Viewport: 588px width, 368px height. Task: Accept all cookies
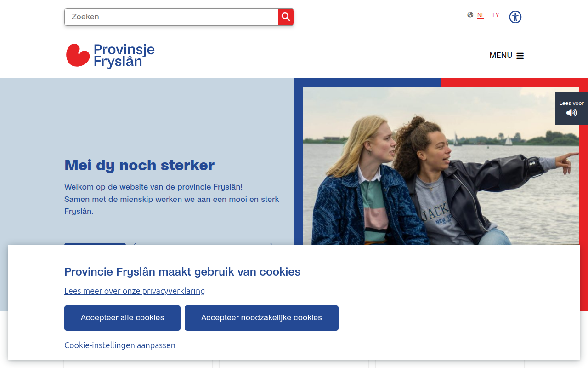(x=122, y=318)
